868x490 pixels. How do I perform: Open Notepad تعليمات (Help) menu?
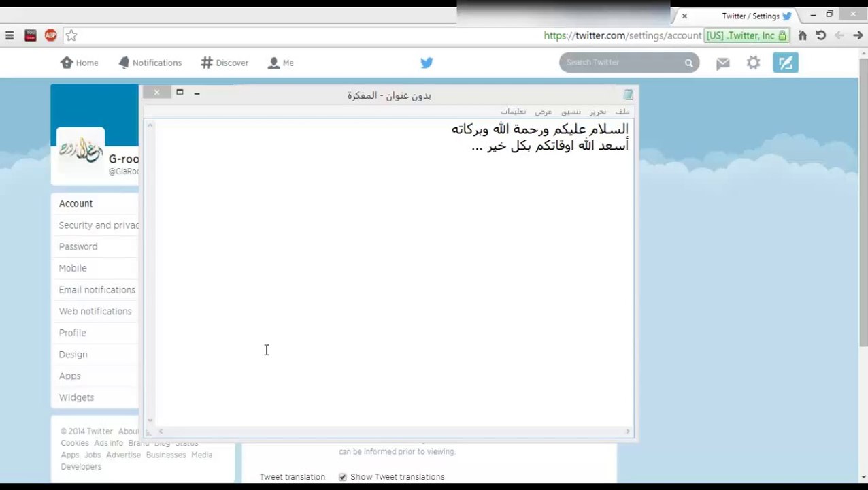coord(514,112)
